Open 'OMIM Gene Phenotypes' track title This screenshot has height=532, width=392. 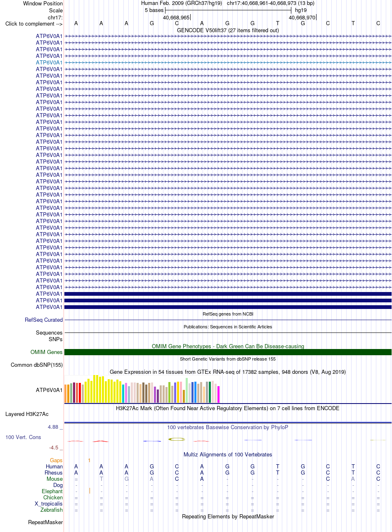(x=228, y=346)
